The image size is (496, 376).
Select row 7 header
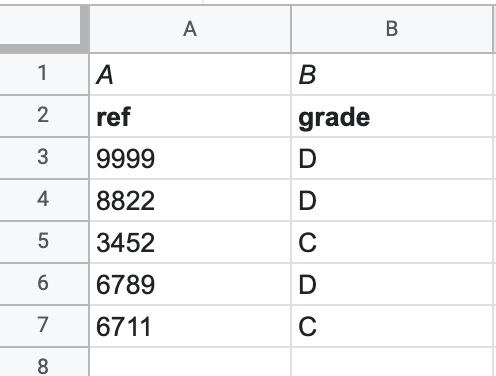click(44, 326)
